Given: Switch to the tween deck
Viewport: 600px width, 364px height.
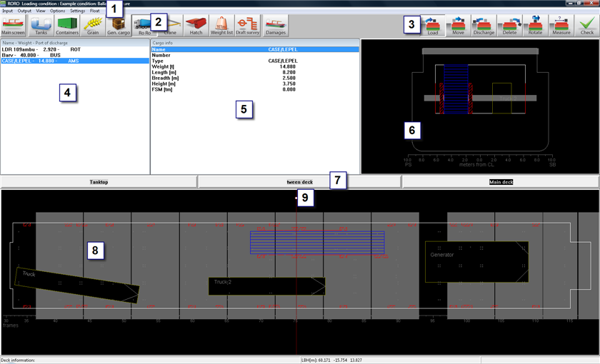Looking at the screenshot, I should pyautogui.click(x=299, y=182).
